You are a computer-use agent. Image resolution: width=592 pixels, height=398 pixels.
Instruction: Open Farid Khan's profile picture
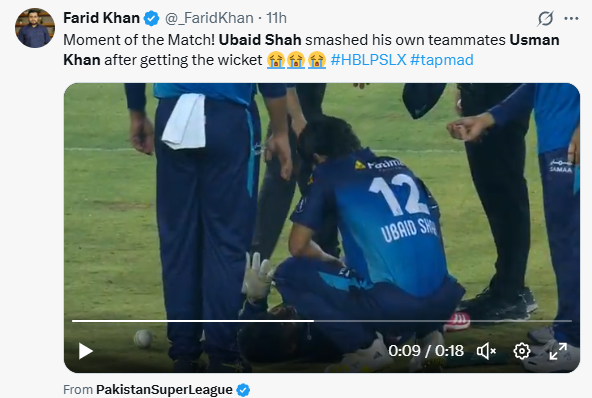(x=35, y=28)
